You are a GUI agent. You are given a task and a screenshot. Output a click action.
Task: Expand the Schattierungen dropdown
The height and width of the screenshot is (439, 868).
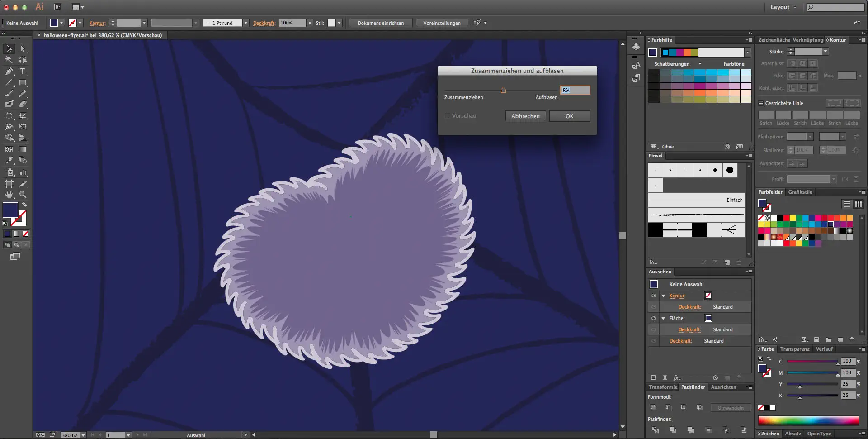[x=700, y=64]
